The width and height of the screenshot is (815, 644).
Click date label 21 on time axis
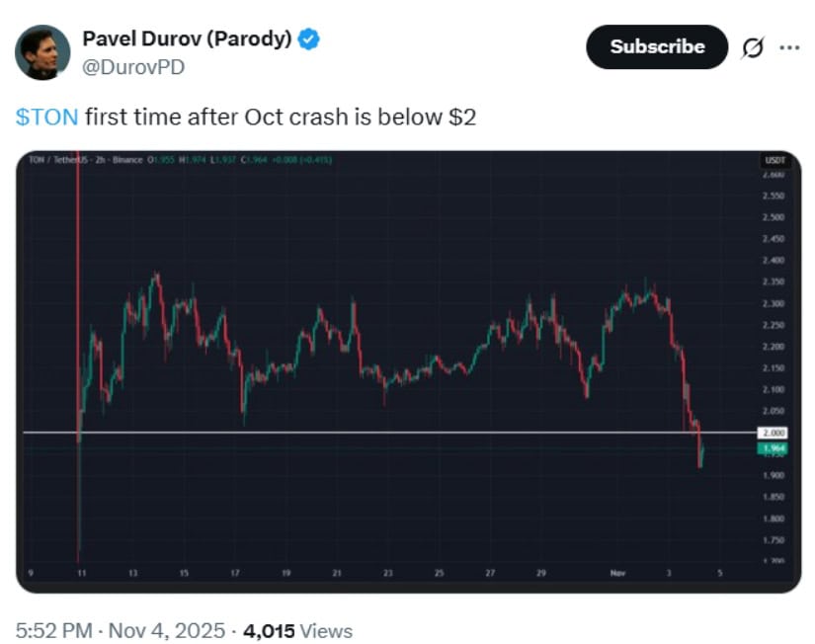point(337,573)
